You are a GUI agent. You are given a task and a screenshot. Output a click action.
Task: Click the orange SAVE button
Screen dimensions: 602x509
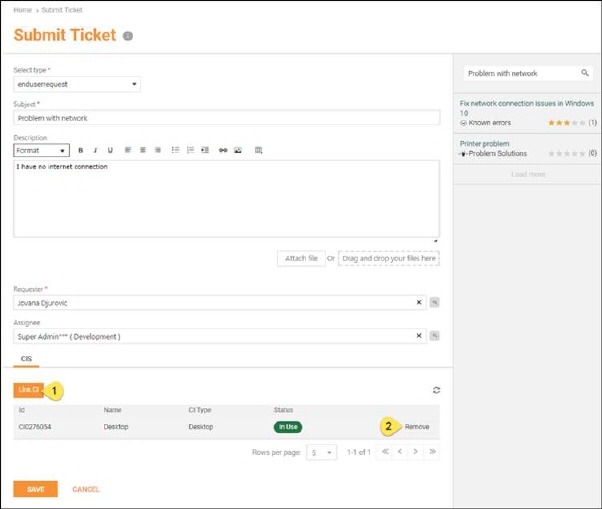tap(35, 489)
